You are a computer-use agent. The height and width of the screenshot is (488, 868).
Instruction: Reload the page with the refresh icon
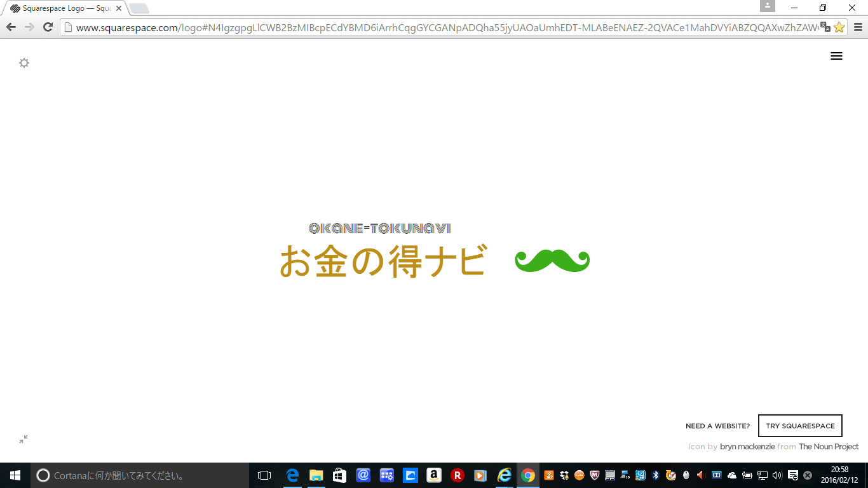point(48,27)
